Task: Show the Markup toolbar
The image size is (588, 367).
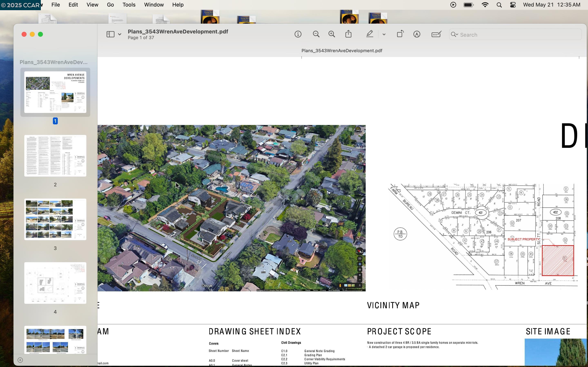Action: (417, 34)
